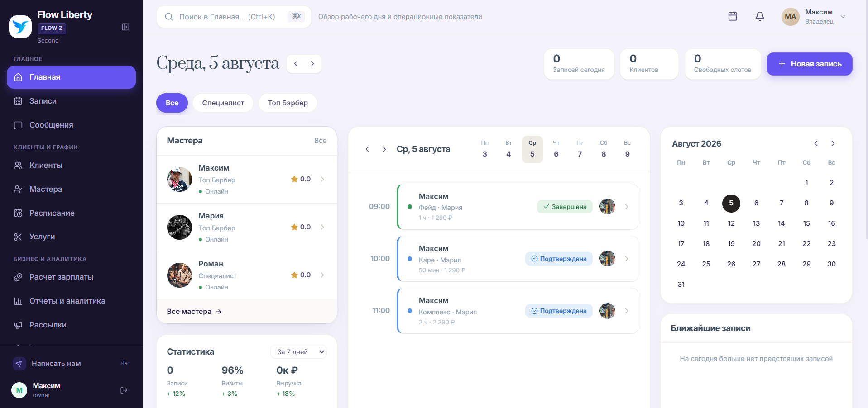Previous day arrow beside Ср, 5 августа
The width and height of the screenshot is (868, 408).
pos(367,149)
